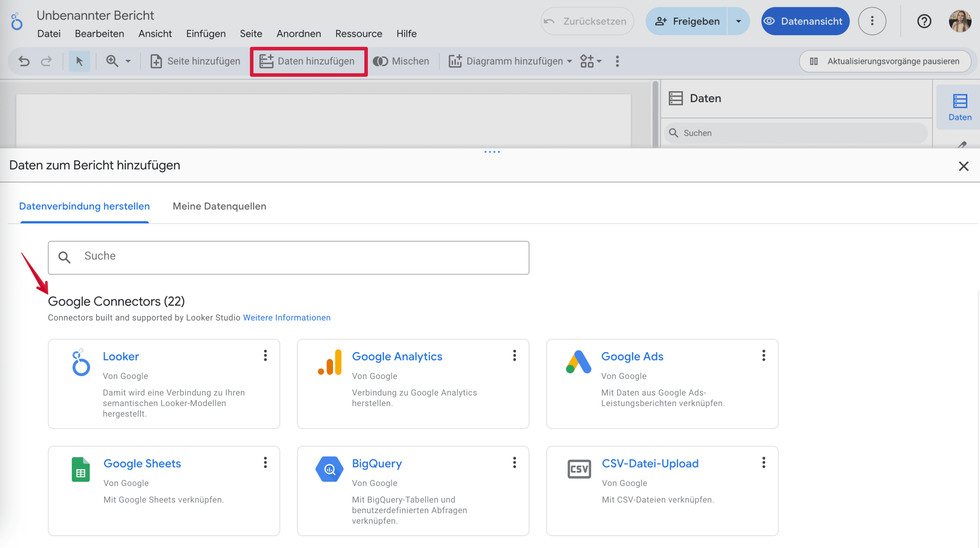The height and width of the screenshot is (548, 980).
Task: Open the help question mark icon
Action: [924, 21]
